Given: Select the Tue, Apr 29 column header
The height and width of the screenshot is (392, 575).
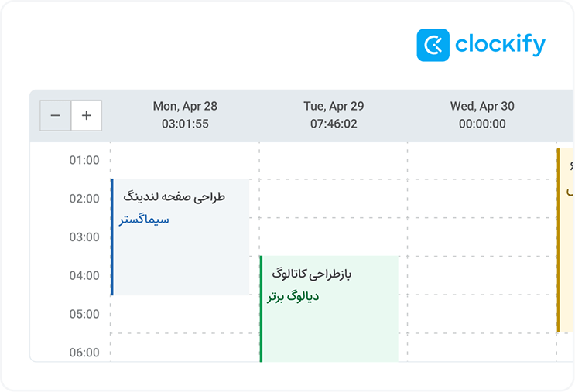Looking at the screenshot, I should 334,107.
